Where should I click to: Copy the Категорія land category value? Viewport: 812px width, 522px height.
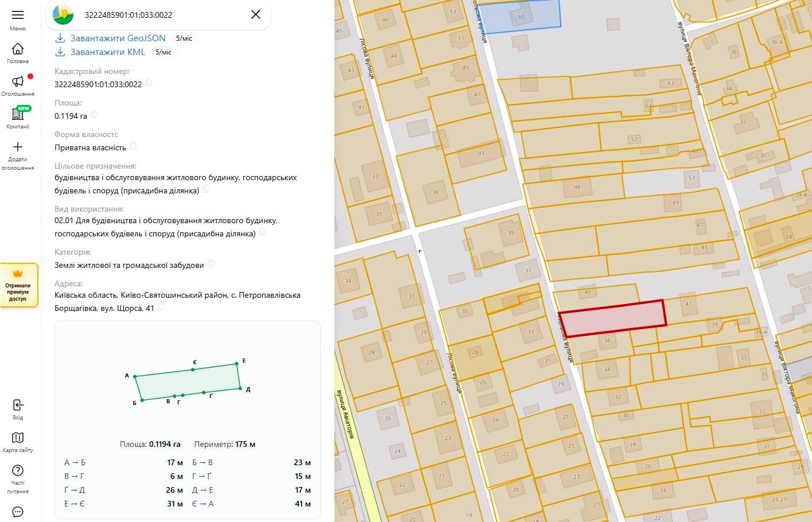[210, 264]
